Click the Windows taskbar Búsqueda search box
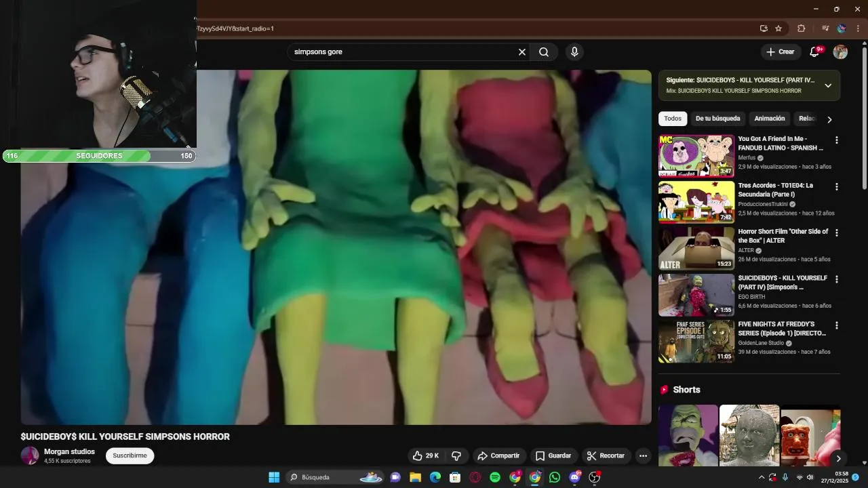This screenshot has height=488, width=868. point(336,477)
